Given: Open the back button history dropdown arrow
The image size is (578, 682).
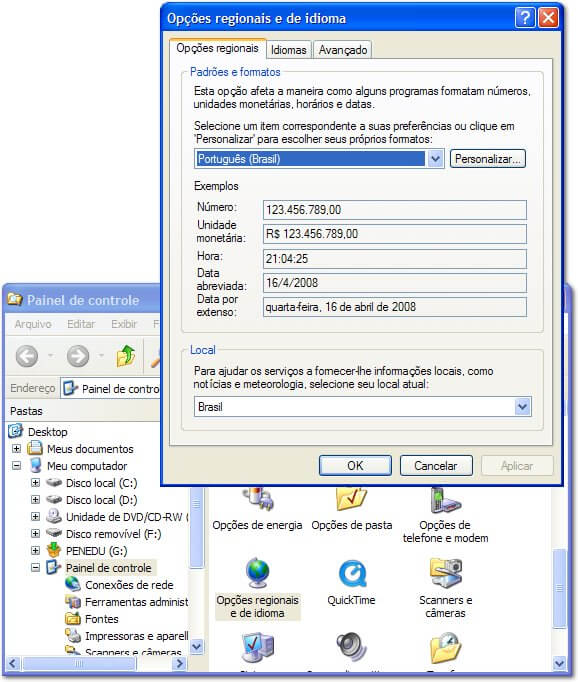Looking at the screenshot, I should click(x=50, y=356).
